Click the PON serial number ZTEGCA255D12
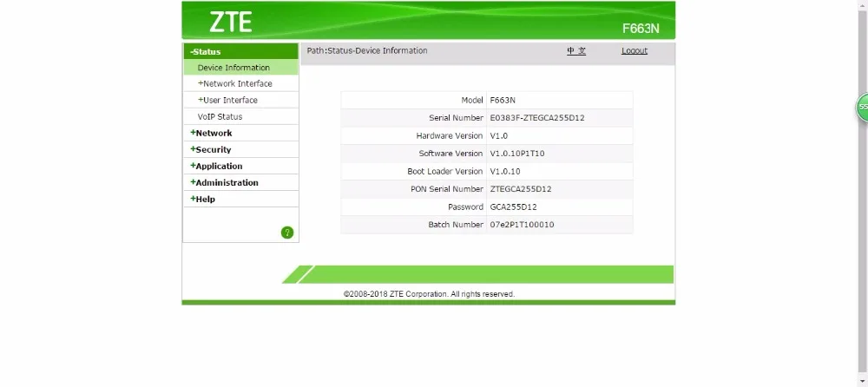 [520, 189]
